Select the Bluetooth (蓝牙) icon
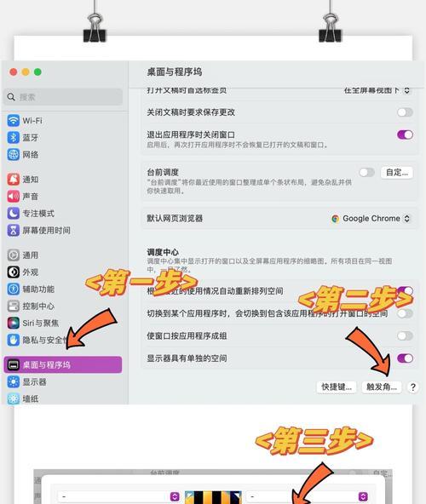The width and height of the screenshot is (426, 504). coord(13,138)
